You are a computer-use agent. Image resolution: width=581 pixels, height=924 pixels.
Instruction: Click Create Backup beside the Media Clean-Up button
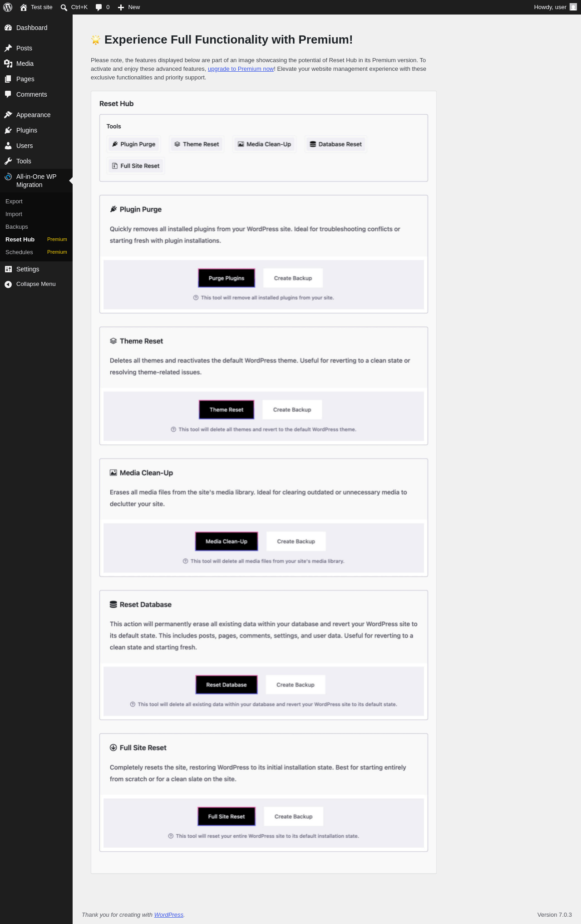(296, 541)
